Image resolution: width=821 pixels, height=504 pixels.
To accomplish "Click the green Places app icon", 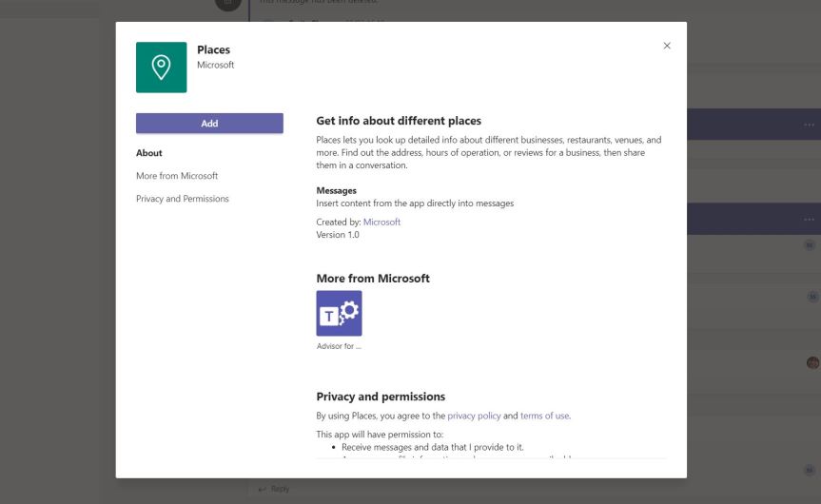I will click(x=161, y=68).
